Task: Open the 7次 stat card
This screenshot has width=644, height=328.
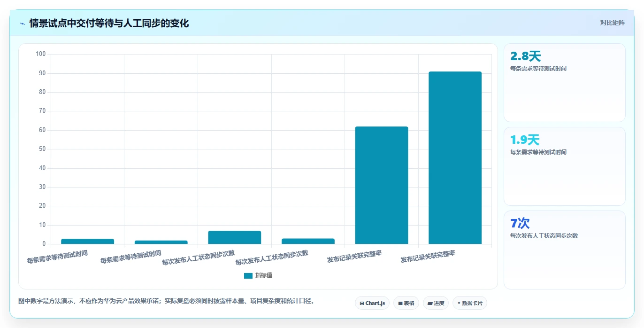Action: click(565, 250)
